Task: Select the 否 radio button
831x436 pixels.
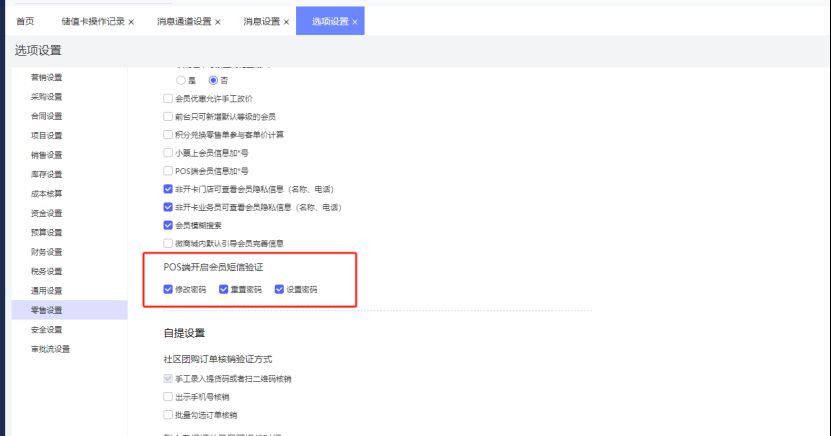Action: [213, 80]
